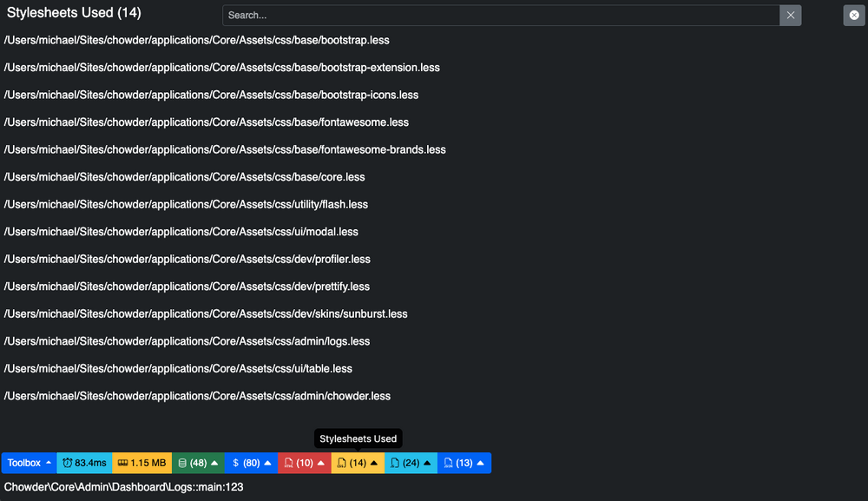Open the database queries panel icon (48)

point(183,463)
